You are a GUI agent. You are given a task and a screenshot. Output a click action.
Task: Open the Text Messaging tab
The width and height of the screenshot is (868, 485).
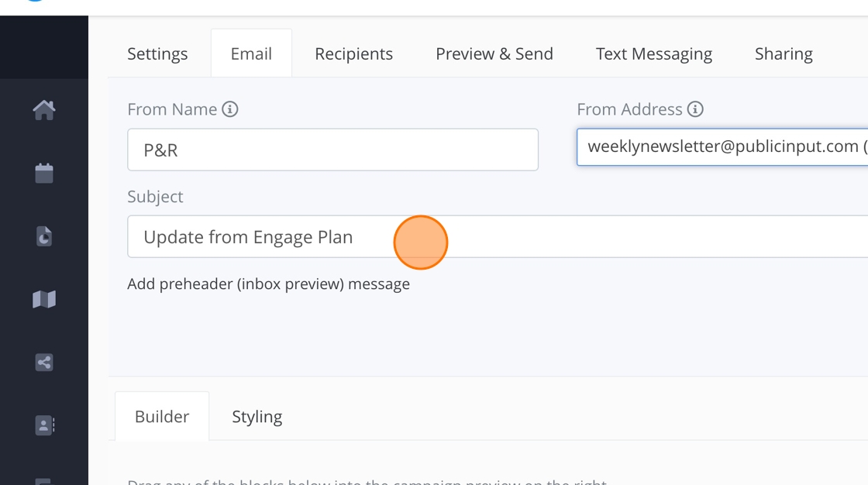(654, 53)
